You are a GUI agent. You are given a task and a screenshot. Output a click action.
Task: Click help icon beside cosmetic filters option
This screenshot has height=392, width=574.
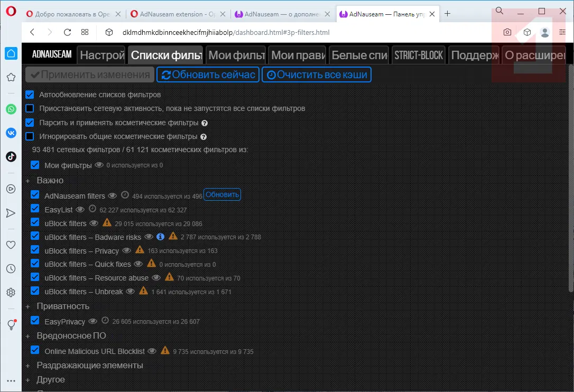pyautogui.click(x=205, y=123)
